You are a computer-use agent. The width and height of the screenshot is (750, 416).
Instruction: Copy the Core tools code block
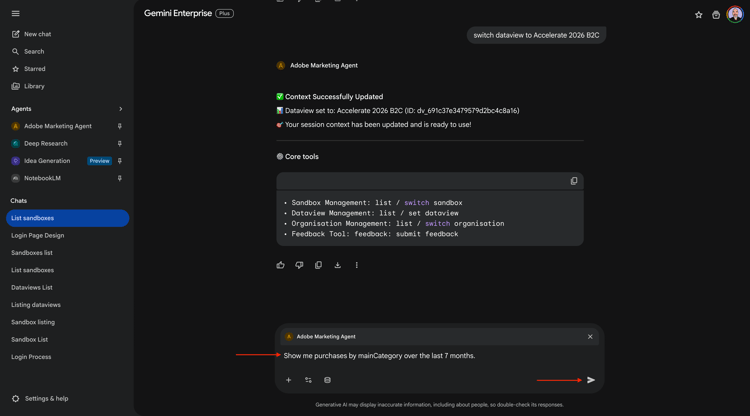(x=574, y=181)
